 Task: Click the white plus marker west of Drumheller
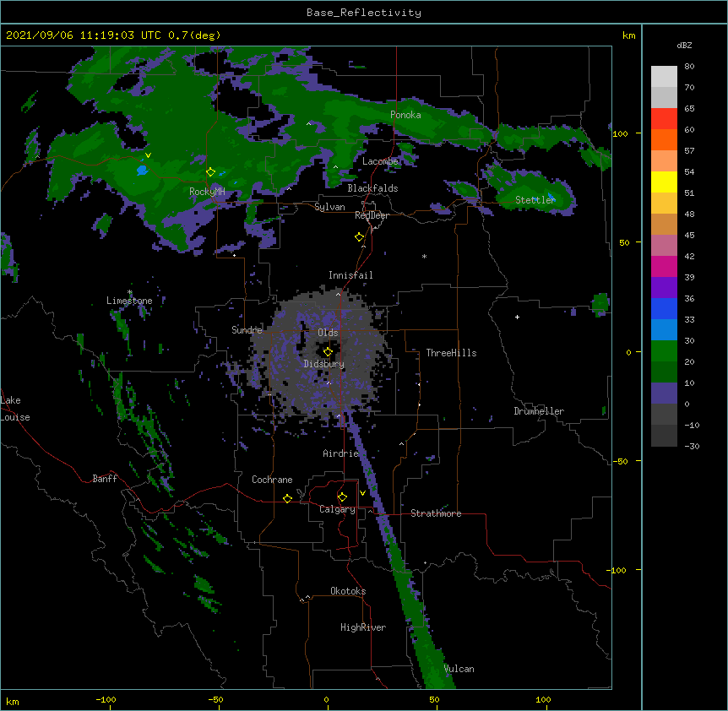click(517, 317)
